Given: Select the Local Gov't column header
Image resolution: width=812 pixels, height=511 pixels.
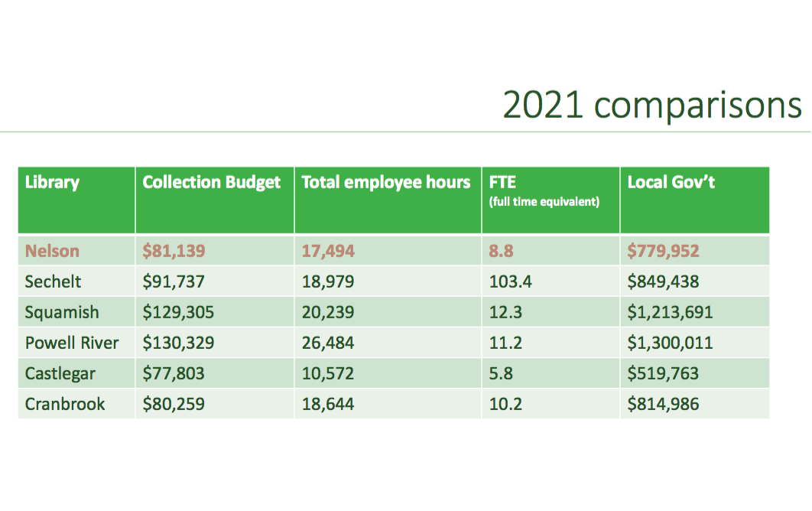Looking at the screenshot, I should [x=671, y=183].
